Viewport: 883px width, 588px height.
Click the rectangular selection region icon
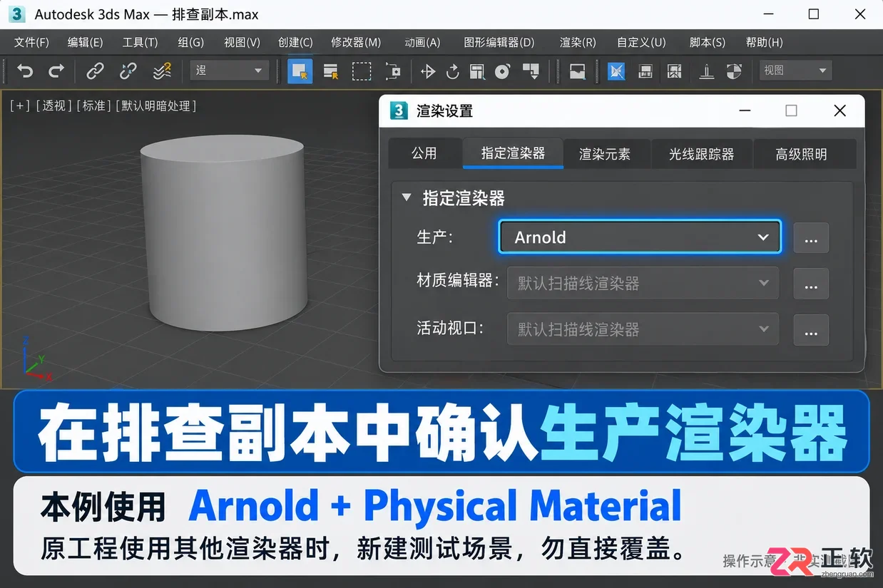(362, 71)
